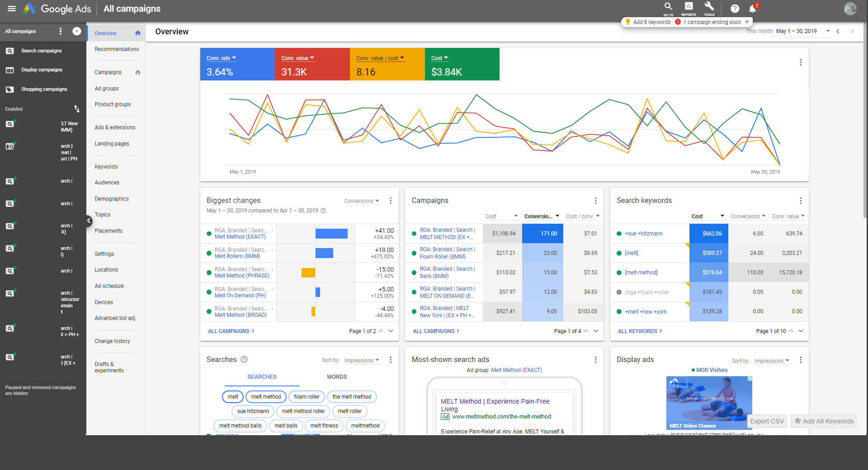This screenshot has height=470, width=868.
Task: Switch to the SEARCHES tab
Action: (262, 377)
